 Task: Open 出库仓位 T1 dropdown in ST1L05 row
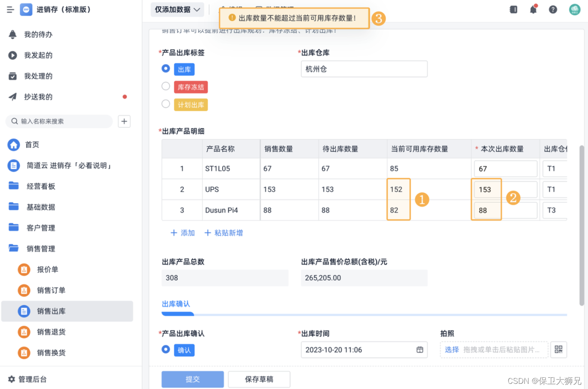tap(555, 169)
